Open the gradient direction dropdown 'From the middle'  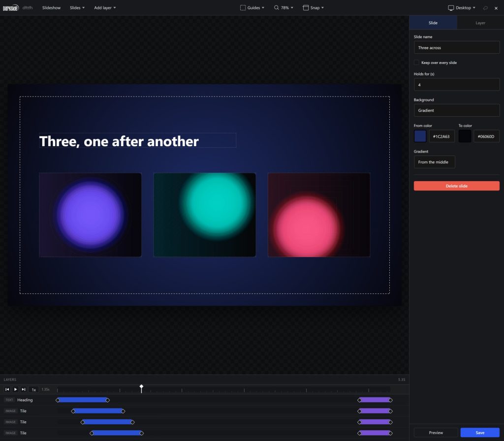point(434,162)
